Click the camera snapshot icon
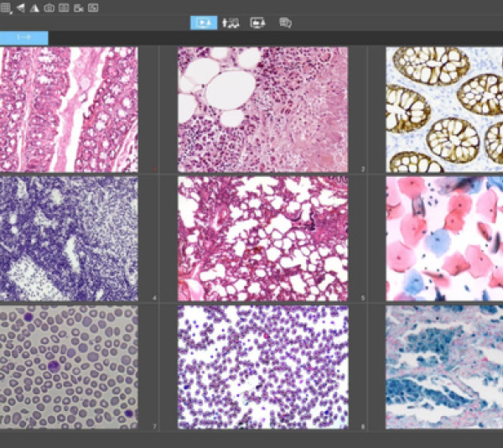The height and width of the screenshot is (448, 503). [x=49, y=8]
